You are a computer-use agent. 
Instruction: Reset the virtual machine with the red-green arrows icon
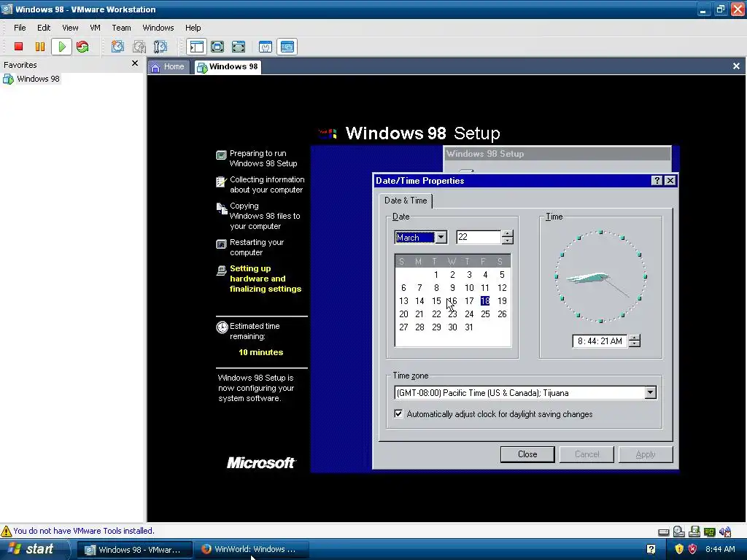[x=82, y=46]
